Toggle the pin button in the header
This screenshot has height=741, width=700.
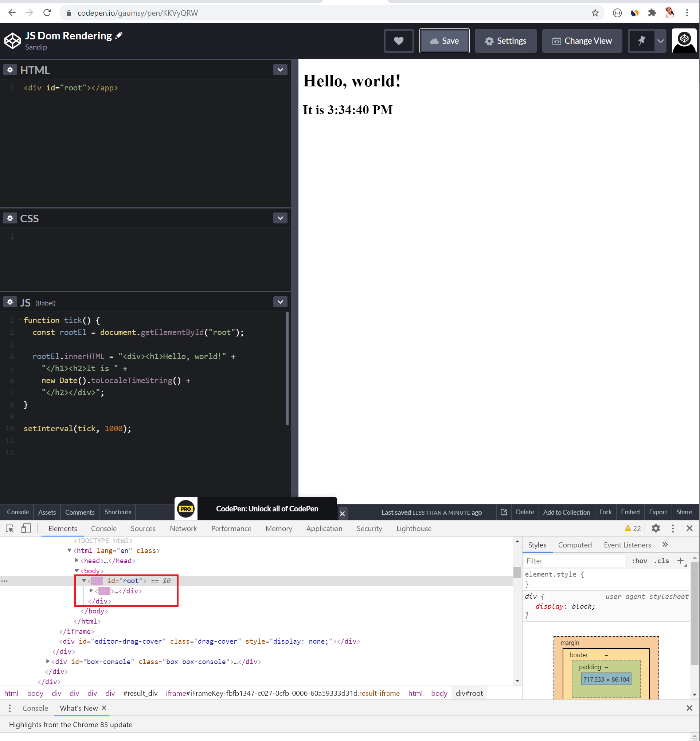click(x=642, y=41)
